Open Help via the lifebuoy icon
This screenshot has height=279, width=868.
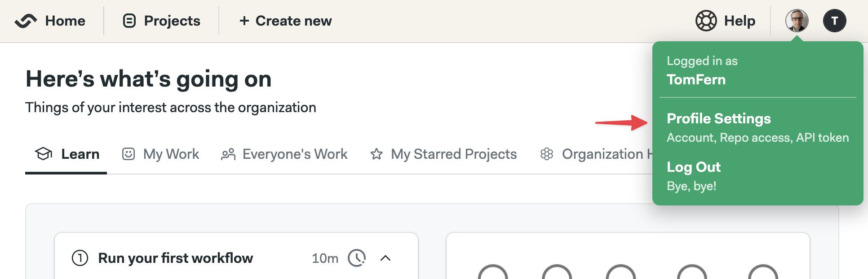point(706,21)
